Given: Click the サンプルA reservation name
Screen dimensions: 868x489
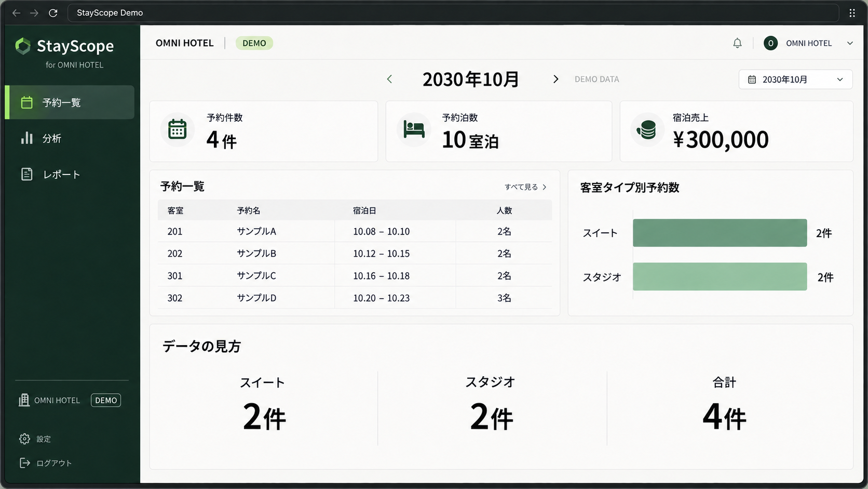Looking at the screenshot, I should (x=256, y=231).
